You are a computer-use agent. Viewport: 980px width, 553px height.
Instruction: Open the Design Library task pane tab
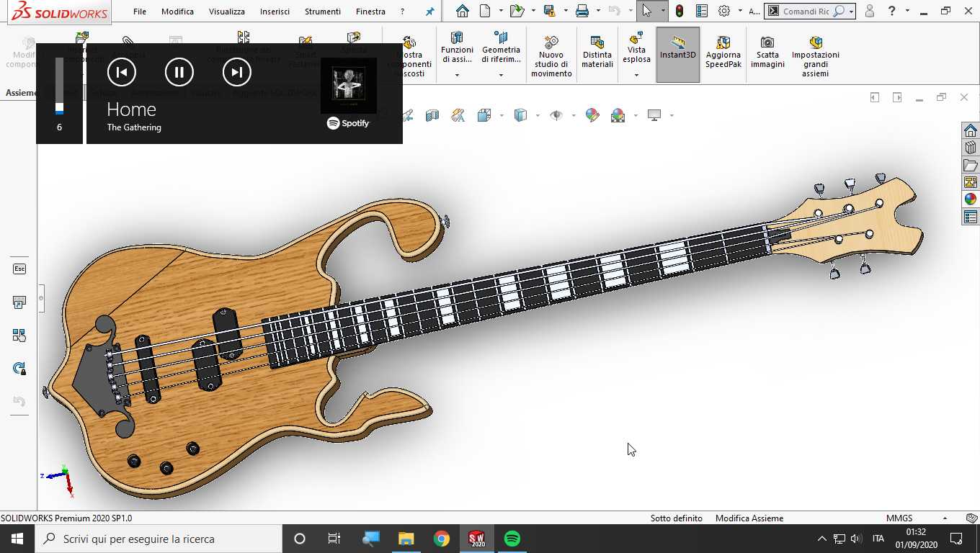click(x=971, y=148)
